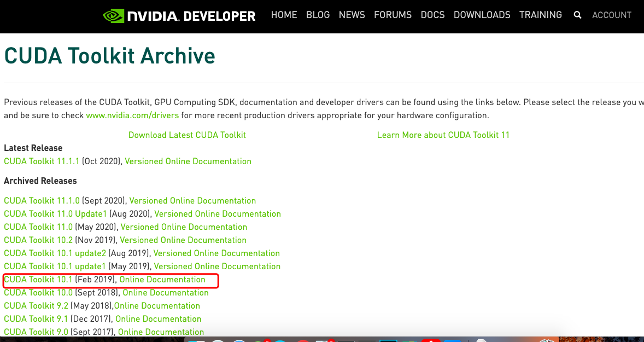
Task: Open Versioned Online Documentation for 10.1 update1
Action: [x=217, y=266]
